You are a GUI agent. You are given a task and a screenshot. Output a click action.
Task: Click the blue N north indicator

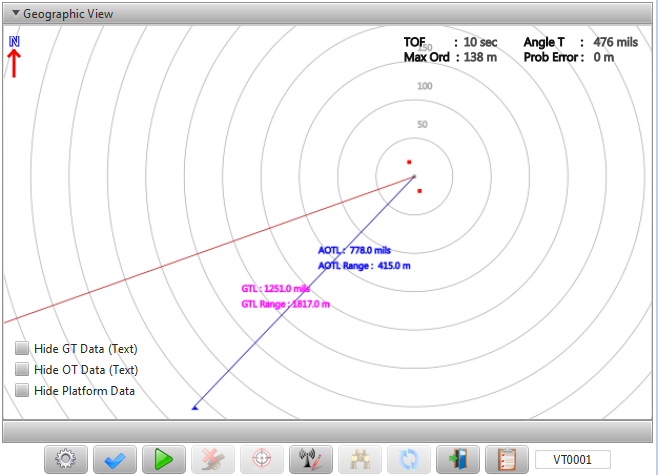(14, 41)
